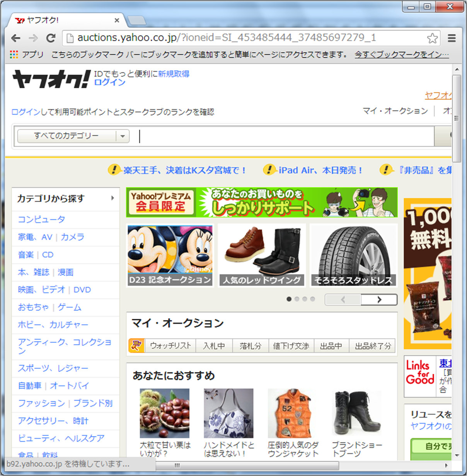Open the D23 記念オークション thumbnail

(170, 255)
